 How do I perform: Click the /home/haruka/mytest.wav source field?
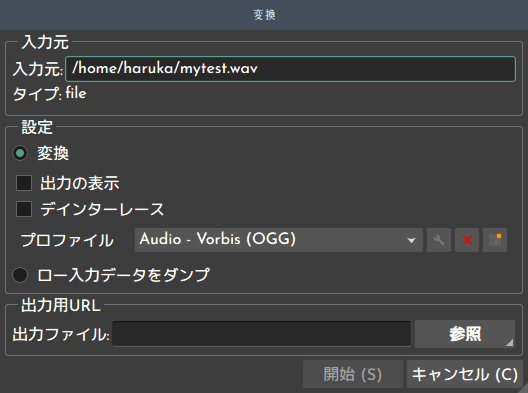tap(290, 69)
